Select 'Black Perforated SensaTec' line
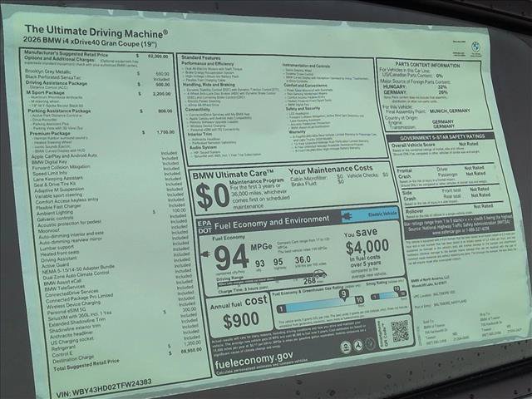This screenshot has width=532, height=399. [53, 77]
